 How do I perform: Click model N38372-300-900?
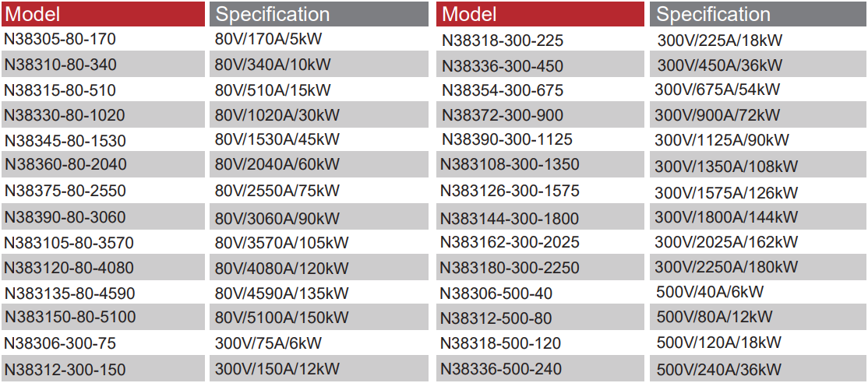(502, 116)
